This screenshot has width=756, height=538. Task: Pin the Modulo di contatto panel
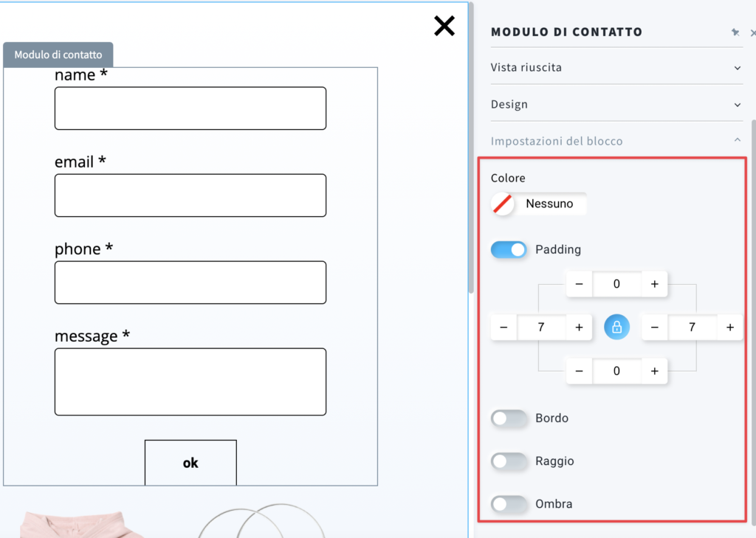(x=735, y=32)
